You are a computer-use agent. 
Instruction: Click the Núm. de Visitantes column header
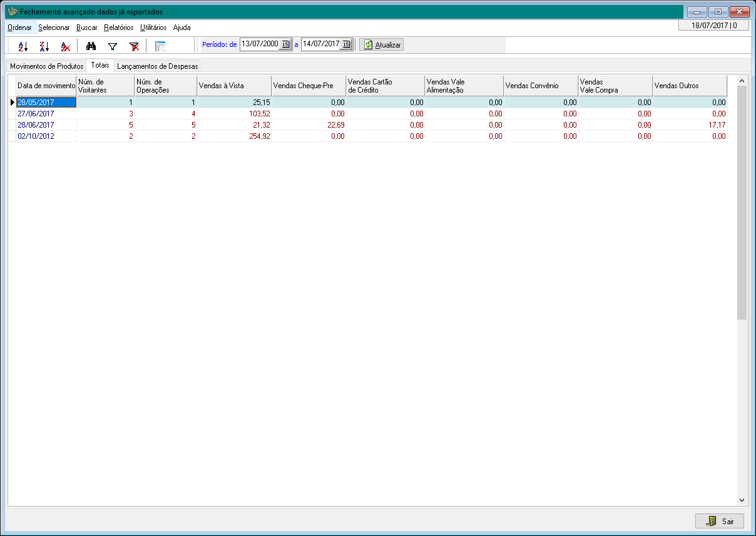tap(105, 86)
